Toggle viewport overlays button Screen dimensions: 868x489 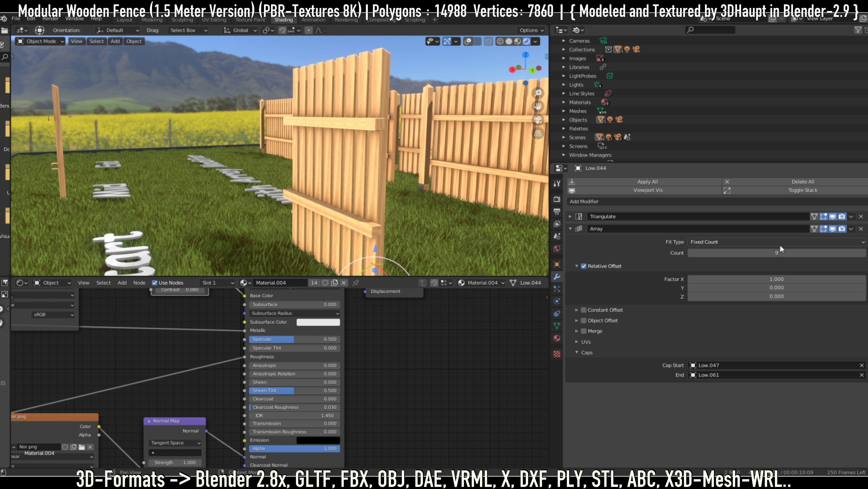468,41
